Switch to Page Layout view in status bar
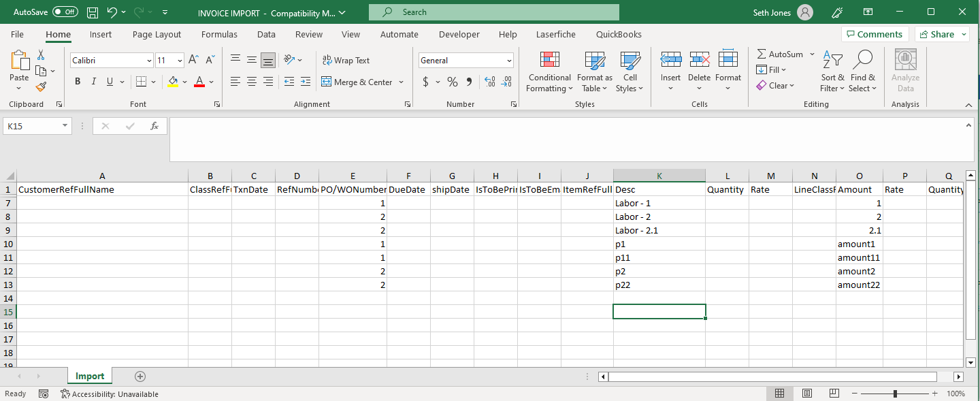The image size is (980, 401). pyautogui.click(x=806, y=394)
